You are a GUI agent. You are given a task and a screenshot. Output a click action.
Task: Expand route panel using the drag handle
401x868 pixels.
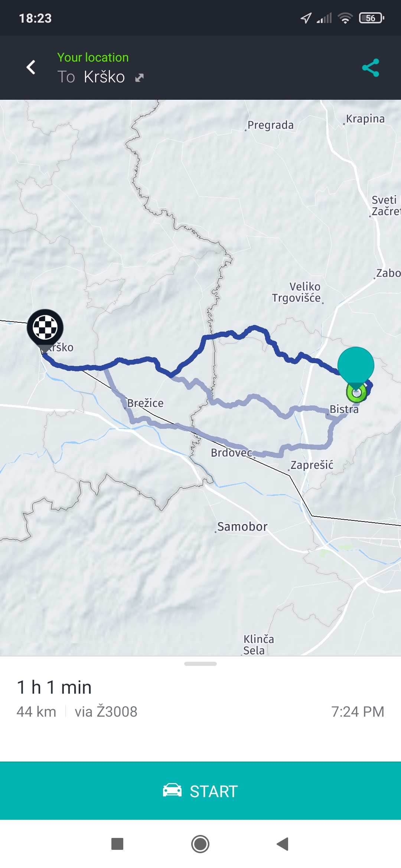pyautogui.click(x=200, y=664)
